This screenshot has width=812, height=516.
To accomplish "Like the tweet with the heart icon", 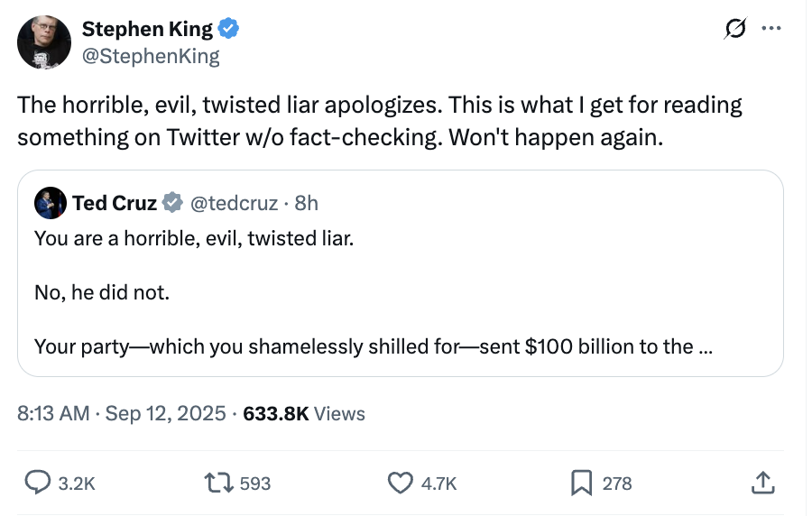I will point(400,484).
